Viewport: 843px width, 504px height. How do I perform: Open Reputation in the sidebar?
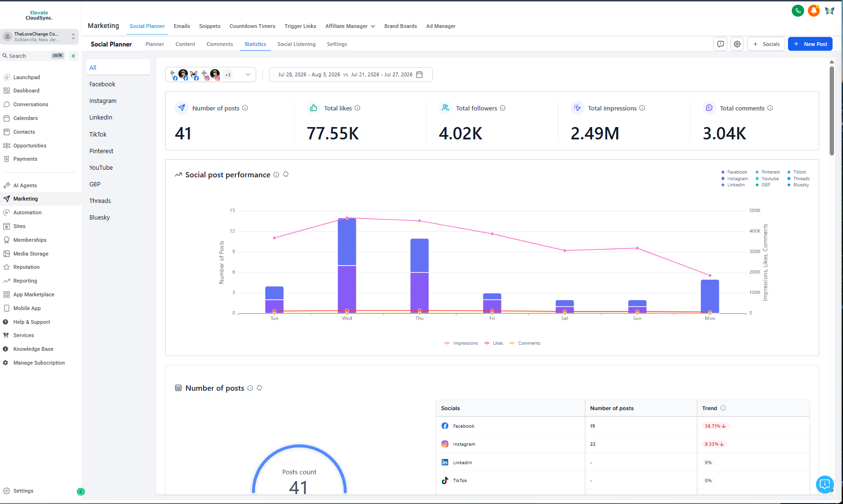point(26,267)
